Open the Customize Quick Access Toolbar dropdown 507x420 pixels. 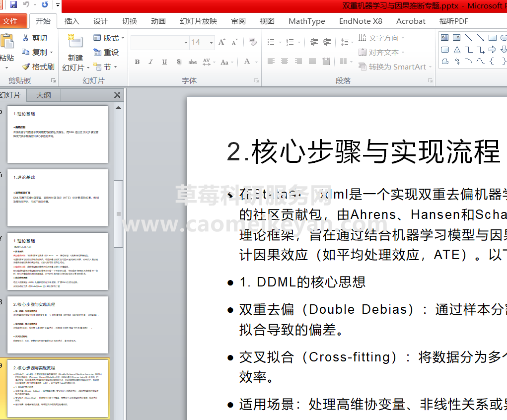tap(58, 5)
